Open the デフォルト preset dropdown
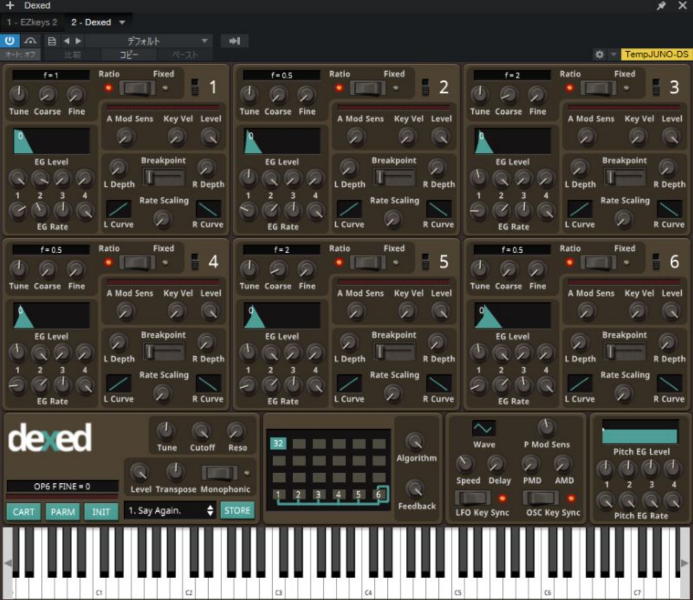693x600 pixels. (x=152, y=41)
